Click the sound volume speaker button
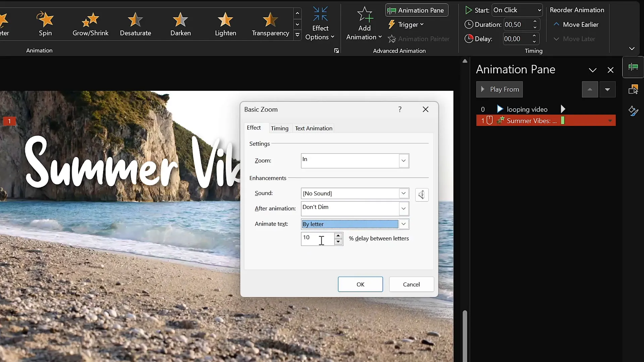 coord(422,195)
